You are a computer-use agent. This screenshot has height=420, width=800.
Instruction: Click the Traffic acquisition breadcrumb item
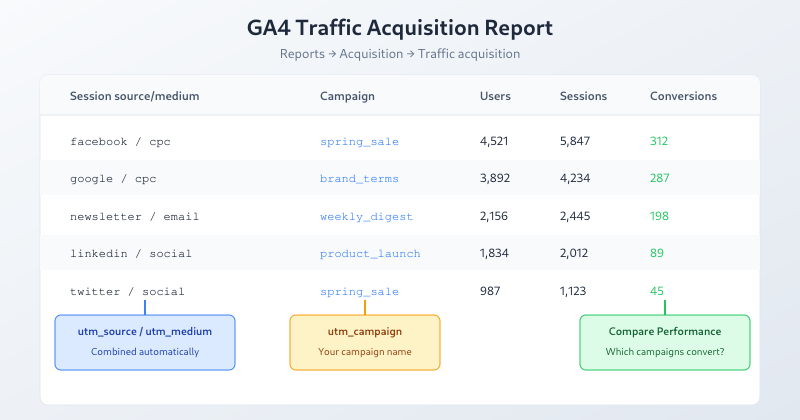[x=469, y=54]
